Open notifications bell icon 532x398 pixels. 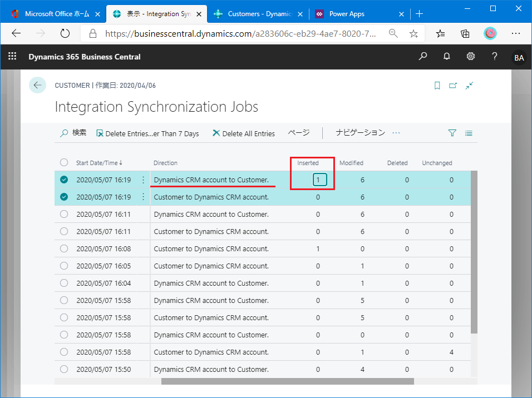tap(447, 56)
